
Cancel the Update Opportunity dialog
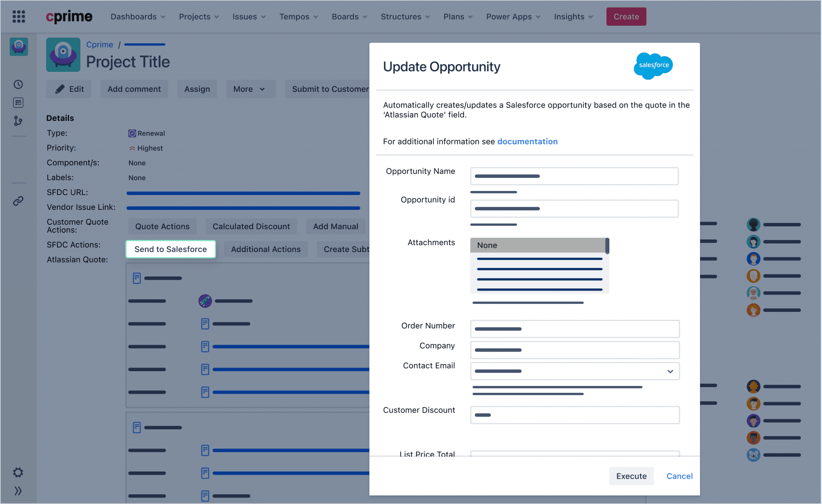point(680,476)
